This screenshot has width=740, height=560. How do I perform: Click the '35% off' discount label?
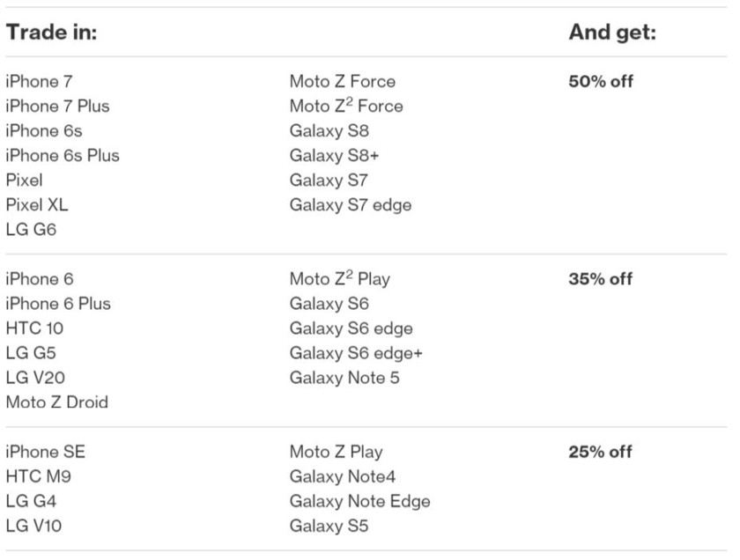pyautogui.click(x=600, y=279)
